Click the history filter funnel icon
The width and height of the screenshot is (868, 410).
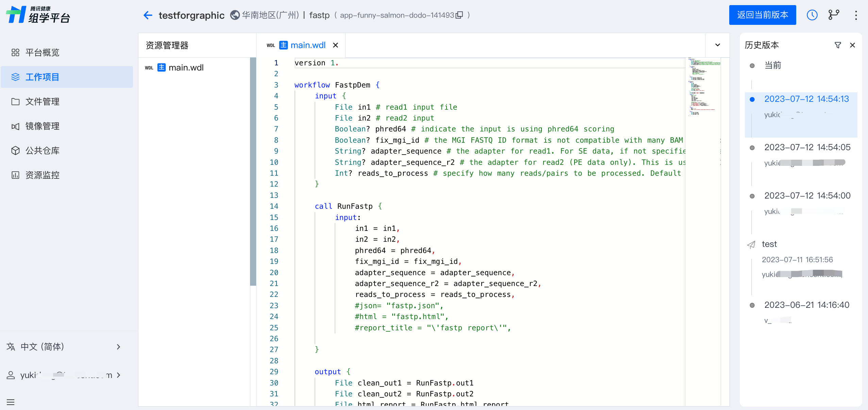point(838,45)
